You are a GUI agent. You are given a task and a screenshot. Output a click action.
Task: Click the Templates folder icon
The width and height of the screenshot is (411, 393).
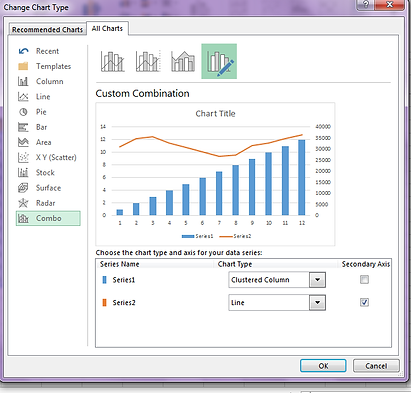(23, 66)
